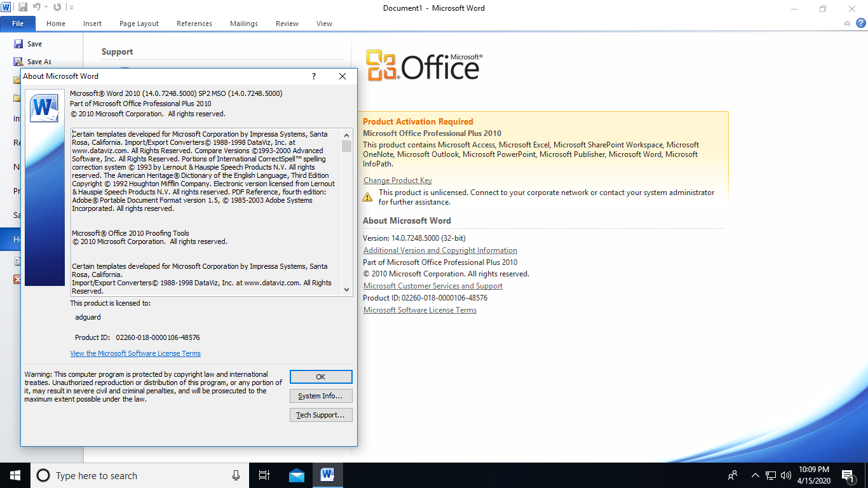Click the System Info button
This screenshot has width=868, height=488.
point(321,396)
